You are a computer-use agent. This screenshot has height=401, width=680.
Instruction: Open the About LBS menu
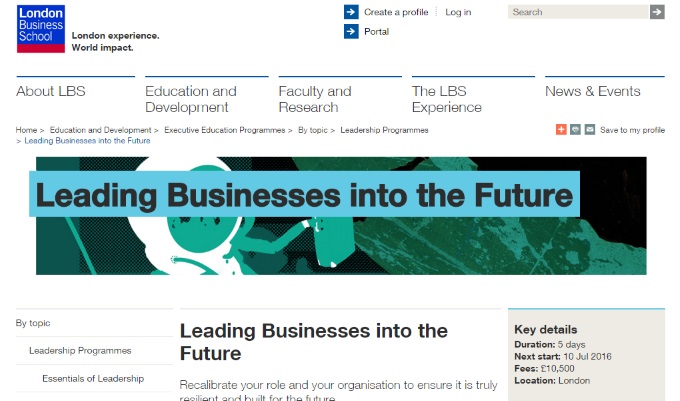tap(51, 91)
